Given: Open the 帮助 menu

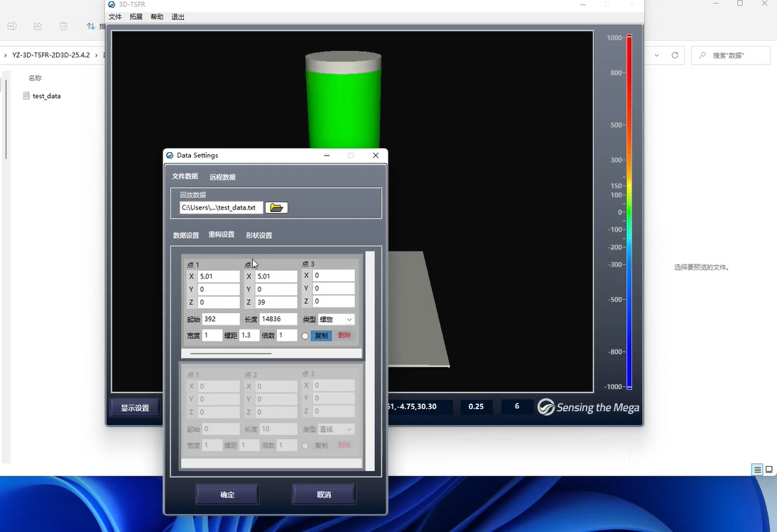Looking at the screenshot, I should (x=156, y=16).
